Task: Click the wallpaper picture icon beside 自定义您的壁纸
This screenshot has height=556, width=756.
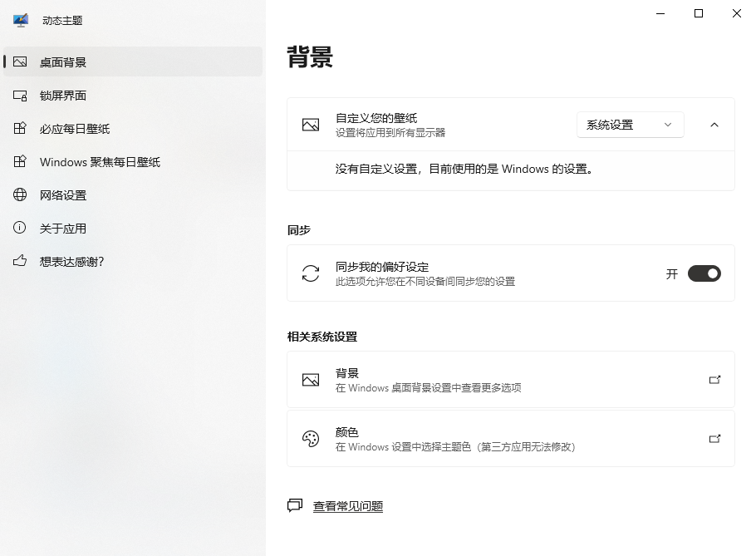Action: coord(311,125)
